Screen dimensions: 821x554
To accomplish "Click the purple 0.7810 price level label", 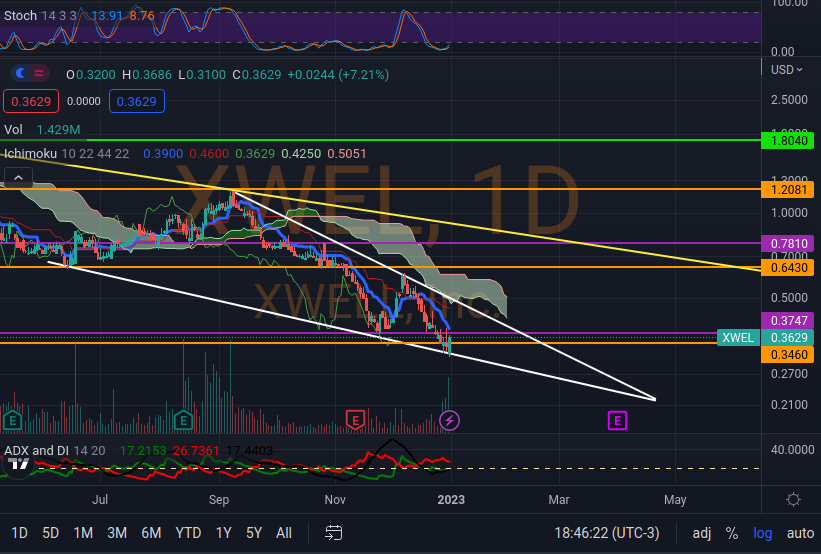I will (787, 243).
